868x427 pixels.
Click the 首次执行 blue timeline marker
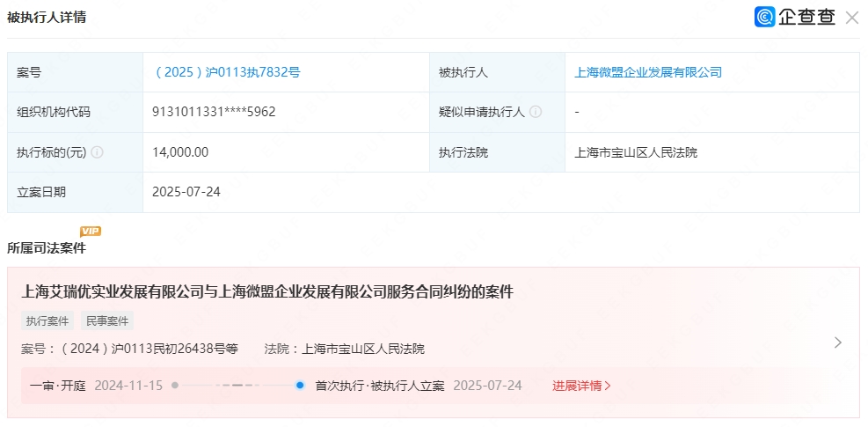[x=300, y=385]
